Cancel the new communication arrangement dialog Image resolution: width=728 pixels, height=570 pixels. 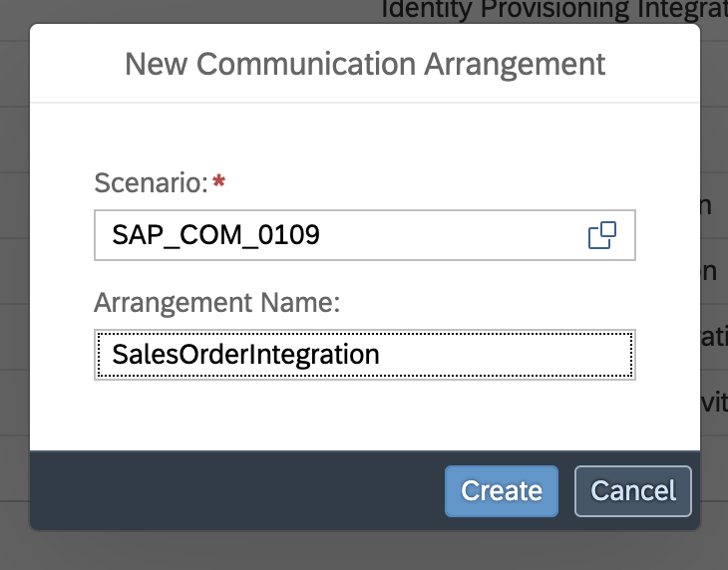(x=633, y=491)
